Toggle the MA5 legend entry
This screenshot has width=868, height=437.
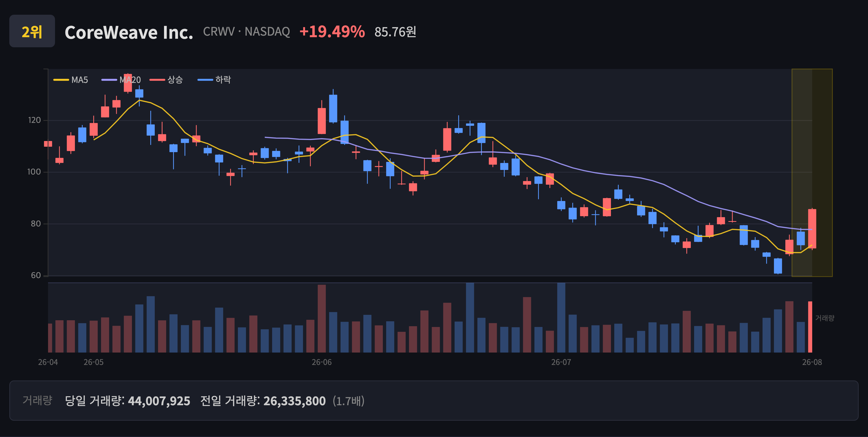(x=71, y=80)
